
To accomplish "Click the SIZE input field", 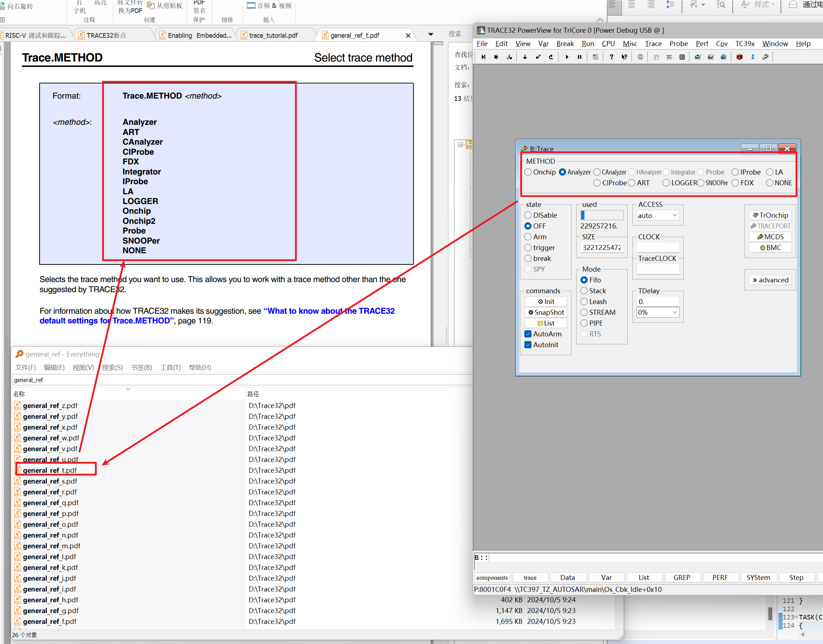I will tap(602, 247).
